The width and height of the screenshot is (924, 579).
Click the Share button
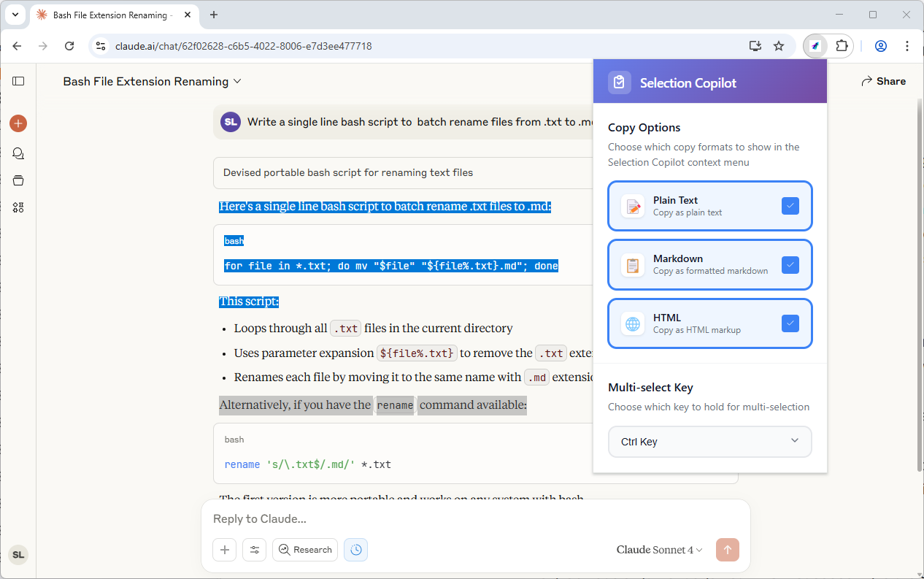pyautogui.click(x=883, y=81)
